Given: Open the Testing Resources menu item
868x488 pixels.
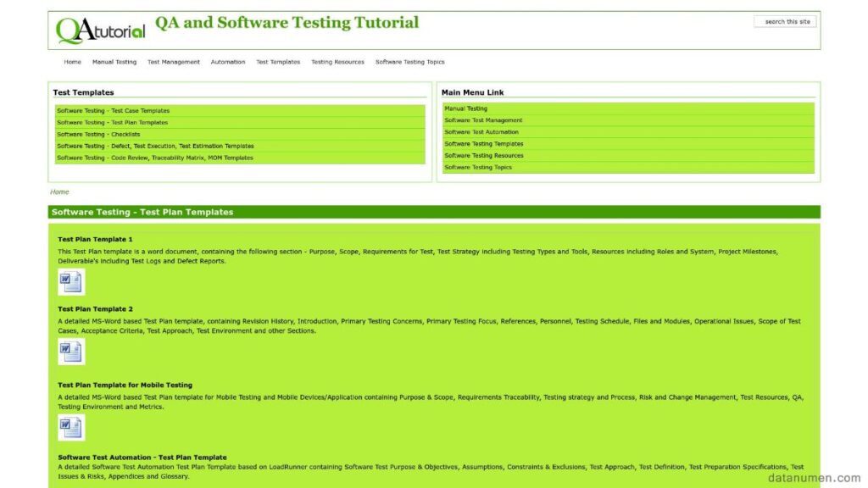Looking at the screenshot, I should (337, 61).
